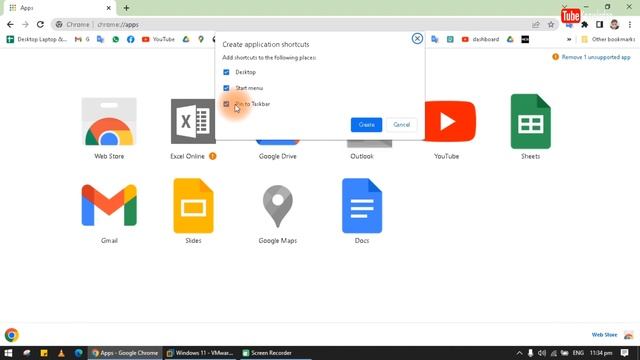Launch the Slides app
Screen dimensions: 640x360
193,205
